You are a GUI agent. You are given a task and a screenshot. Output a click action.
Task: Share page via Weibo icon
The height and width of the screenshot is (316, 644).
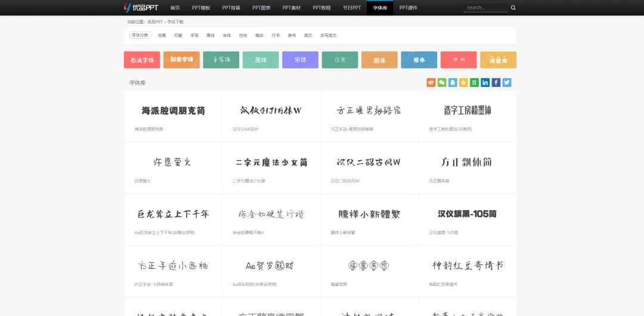(431, 83)
